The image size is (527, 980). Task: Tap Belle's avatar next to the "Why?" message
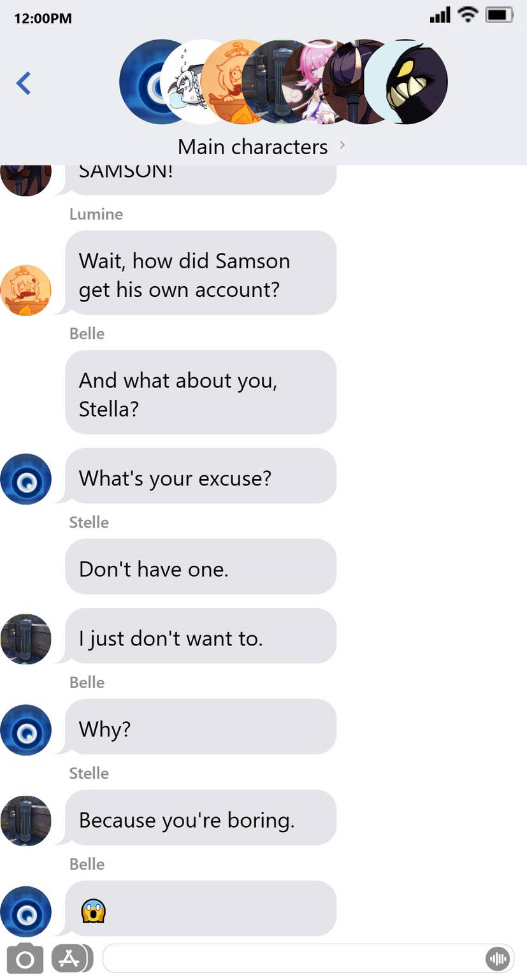pos(25,730)
